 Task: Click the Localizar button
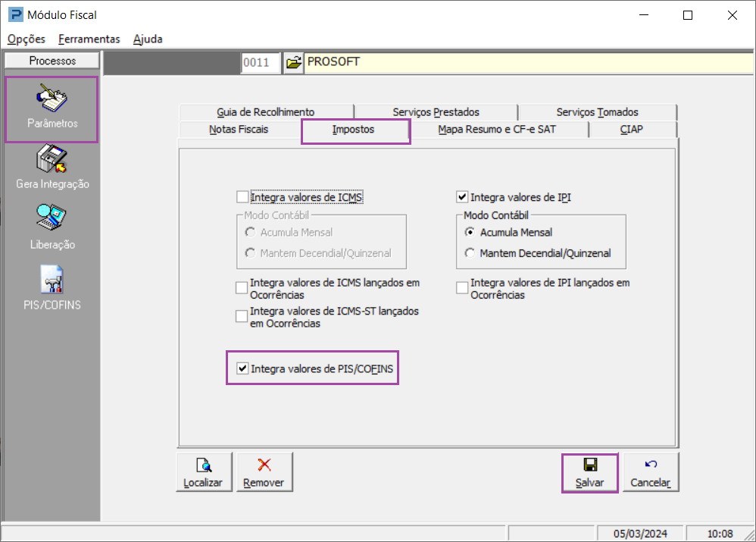(x=204, y=472)
